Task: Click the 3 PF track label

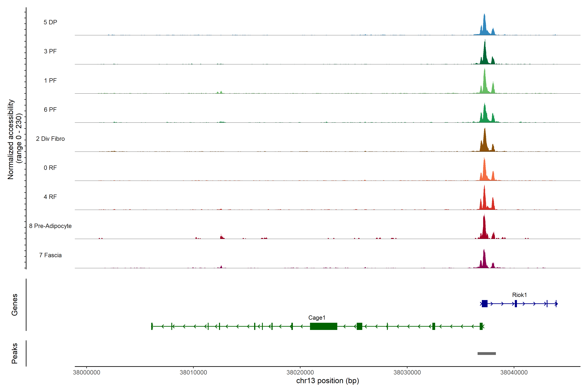Action: point(50,51)
